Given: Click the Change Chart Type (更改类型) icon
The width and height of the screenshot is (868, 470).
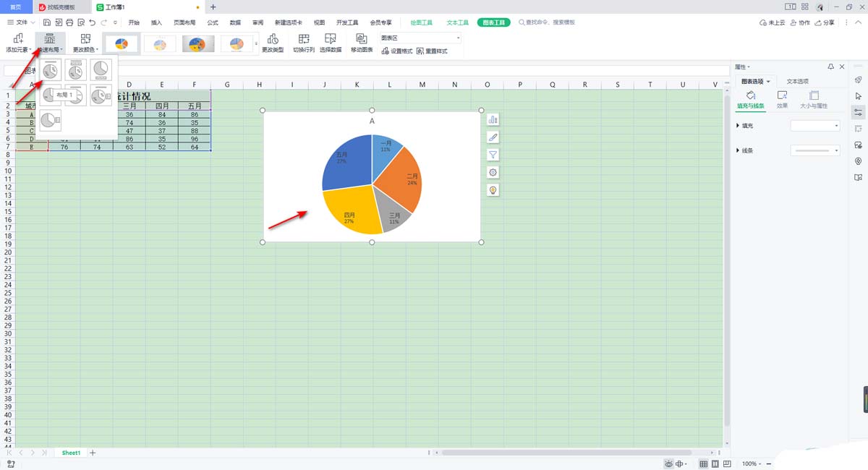Looking at the screenshot, I should [x=273, y=38].
